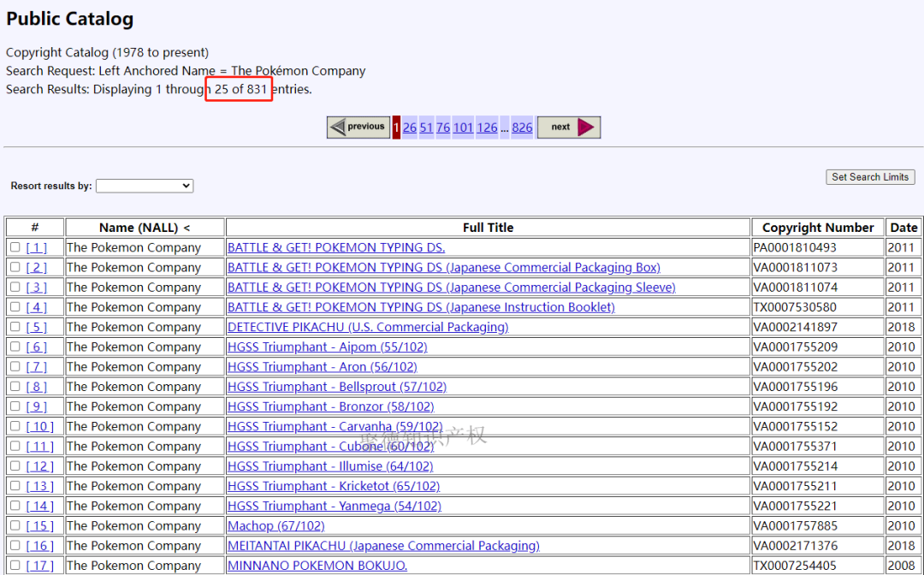Open record number link [ 13 ]

click(40, 486)
